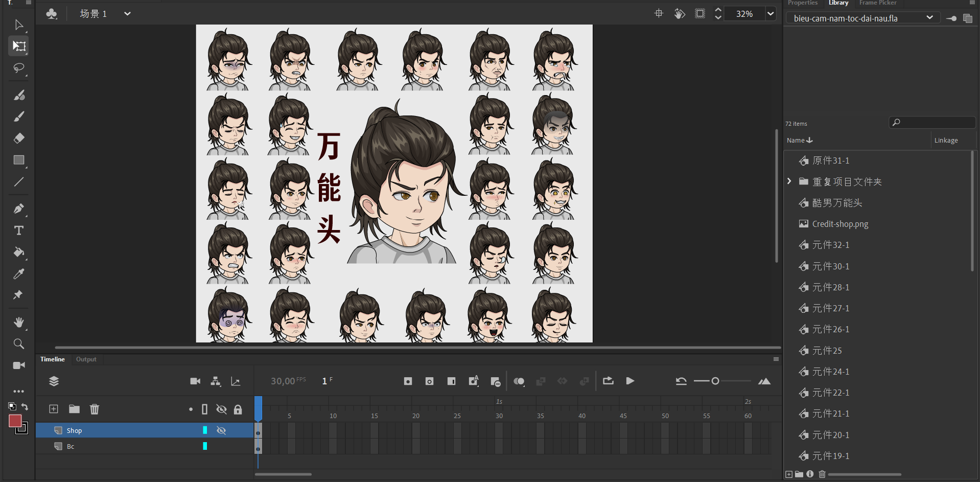
Task: Toggle visibility of the Shop layer
Action: coord(221,430)
